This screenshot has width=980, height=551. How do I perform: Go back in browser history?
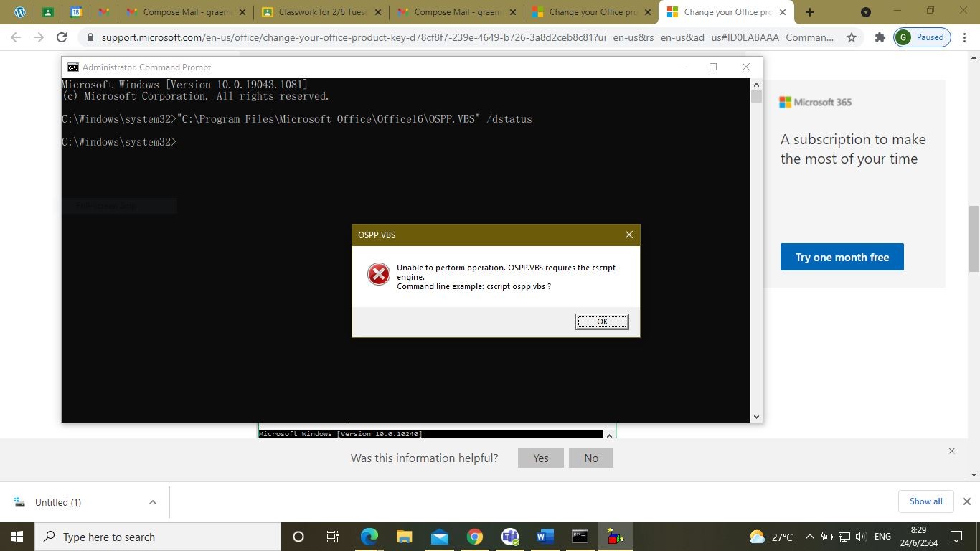[16, 37]
